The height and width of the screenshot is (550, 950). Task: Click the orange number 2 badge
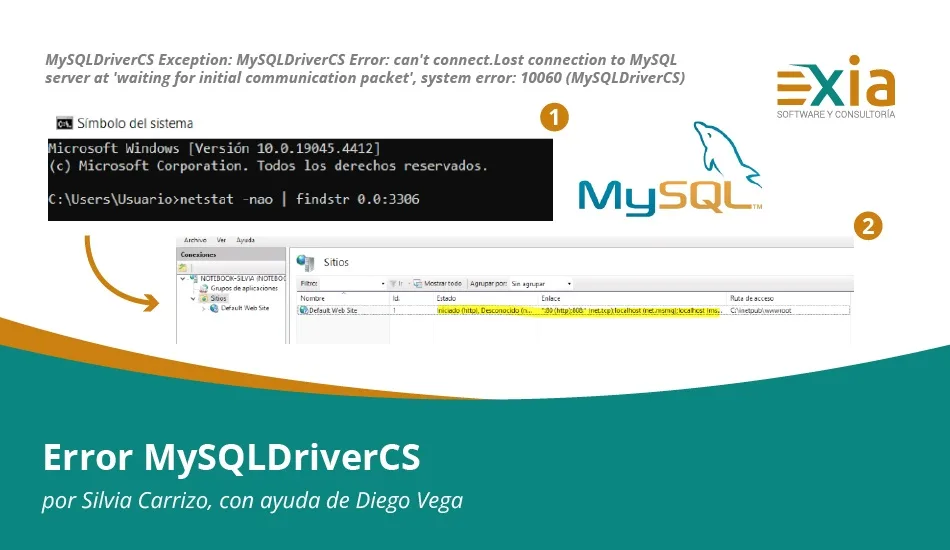[868, 227]
